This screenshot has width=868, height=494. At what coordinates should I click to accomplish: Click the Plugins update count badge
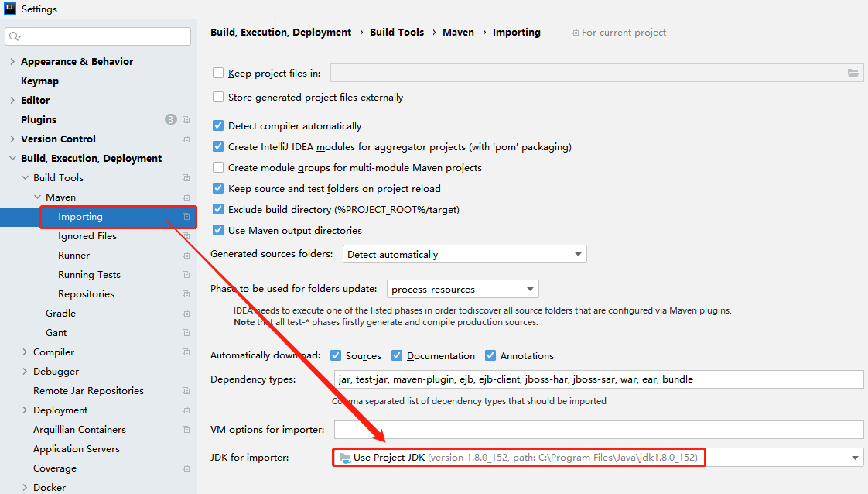170,119
